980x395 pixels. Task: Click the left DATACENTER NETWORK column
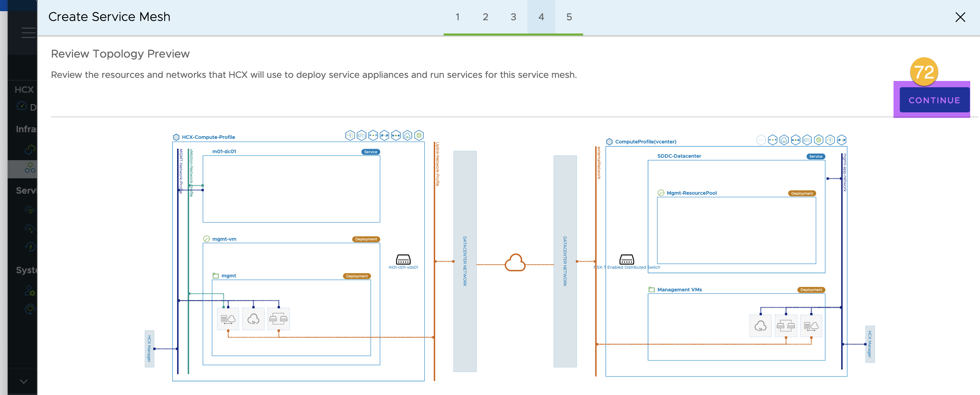(465, 261)
